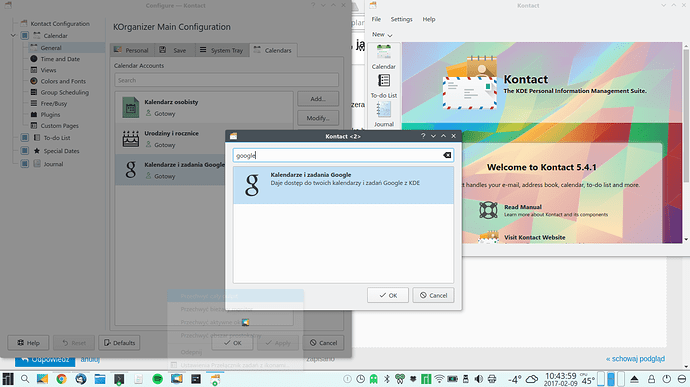This screenshot has height=387, width=690.
Task: Click the Help button in the Configure window
Action: tap(29, 343)
